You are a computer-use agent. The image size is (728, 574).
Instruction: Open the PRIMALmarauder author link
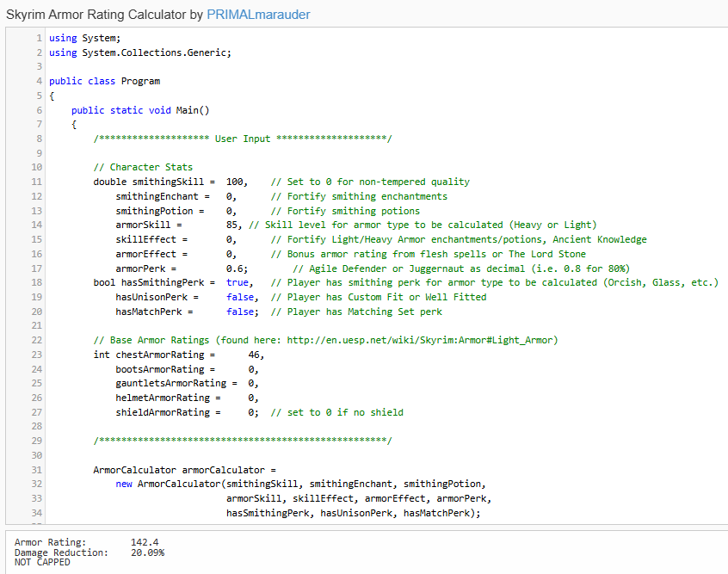coord(258,15)
